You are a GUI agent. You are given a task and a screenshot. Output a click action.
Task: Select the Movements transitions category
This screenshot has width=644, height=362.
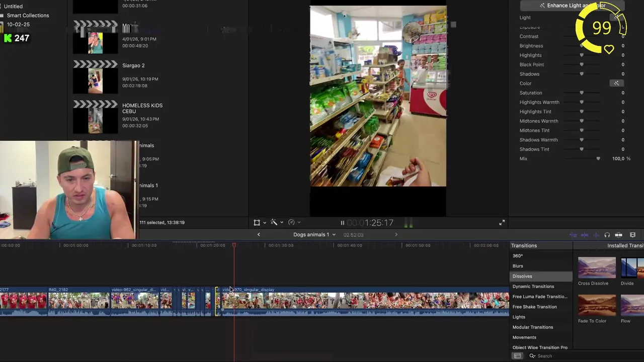point(541,337)
